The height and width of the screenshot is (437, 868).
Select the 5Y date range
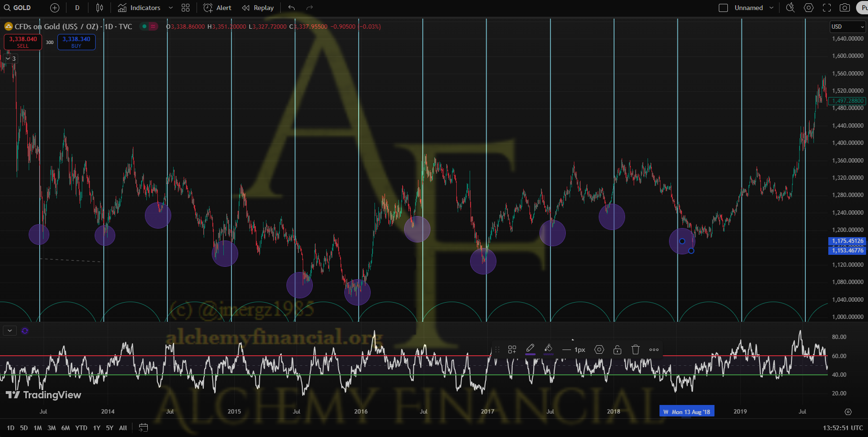point(110,428)
